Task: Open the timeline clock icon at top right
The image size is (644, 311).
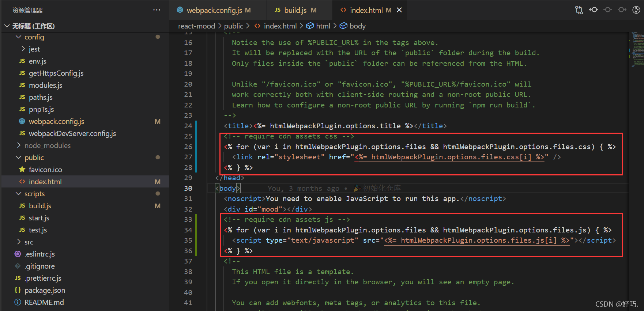Action: [636, 10]
